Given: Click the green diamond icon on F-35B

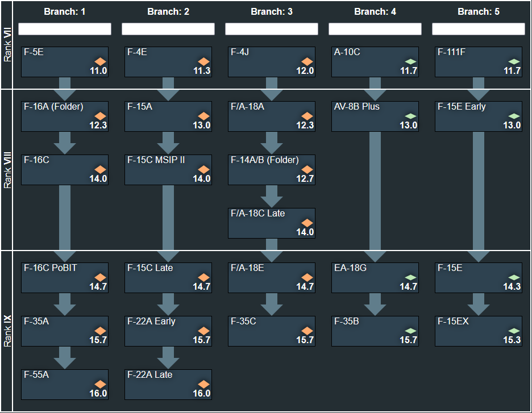Looking at the screenshot, I should tap(411, 331).
